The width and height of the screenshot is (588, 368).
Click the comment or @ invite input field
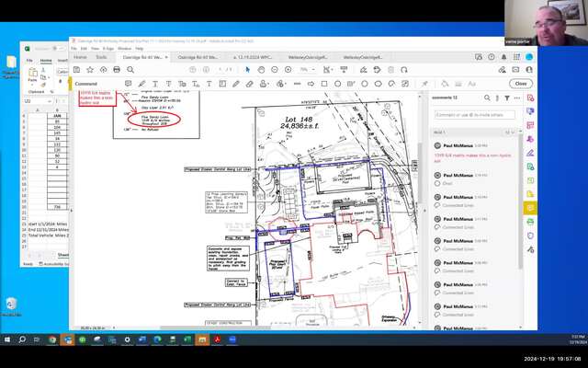click(473, 115)
